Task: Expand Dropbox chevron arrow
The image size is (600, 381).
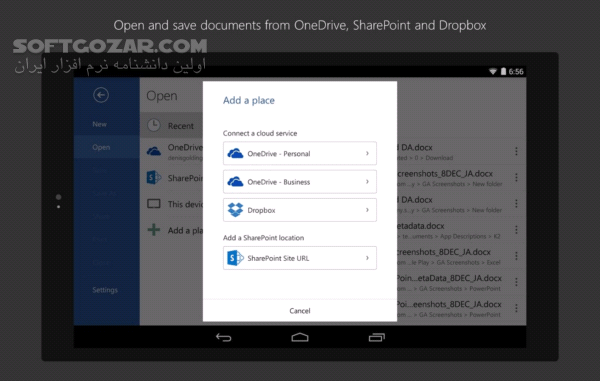Action: point(367,210)
